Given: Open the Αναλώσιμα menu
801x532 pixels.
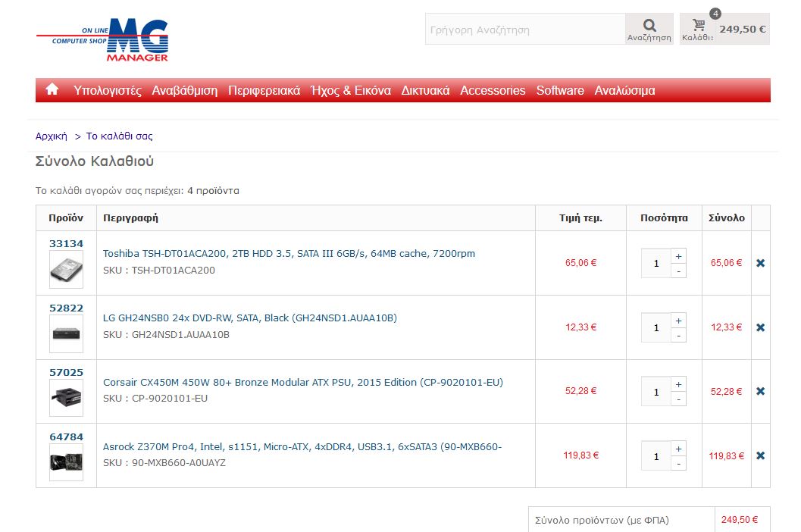Looking at the screenshot, I should coord(624,90).
